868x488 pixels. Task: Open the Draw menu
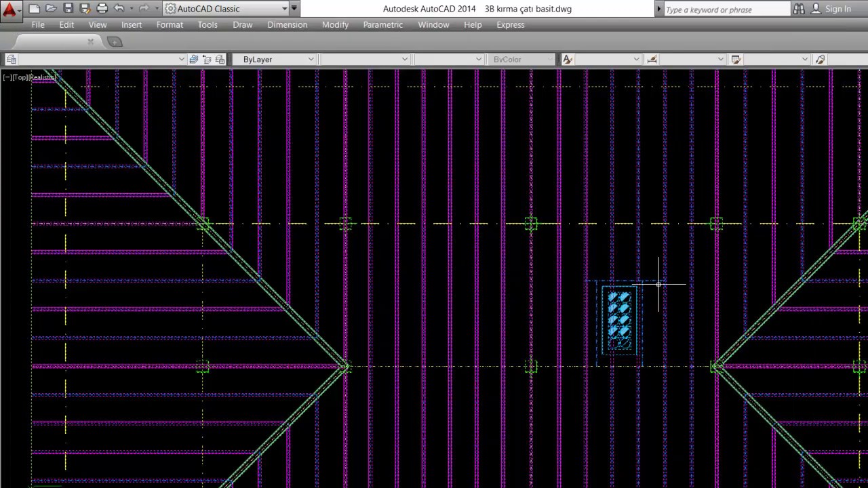click(x=243, y=24)
